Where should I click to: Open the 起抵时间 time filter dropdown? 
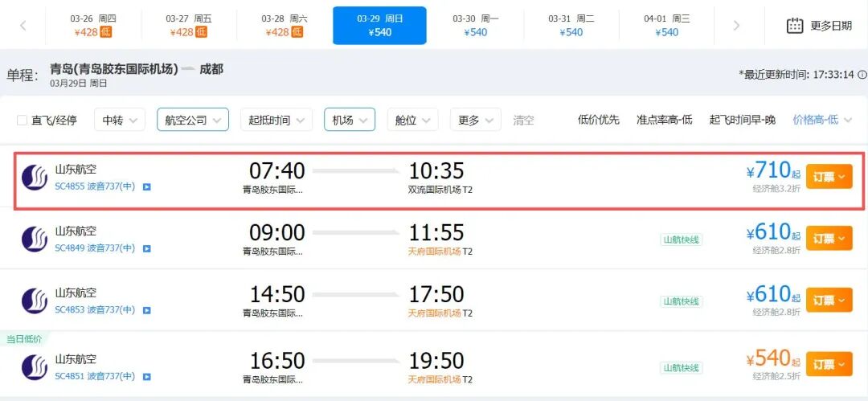(276, 120)
